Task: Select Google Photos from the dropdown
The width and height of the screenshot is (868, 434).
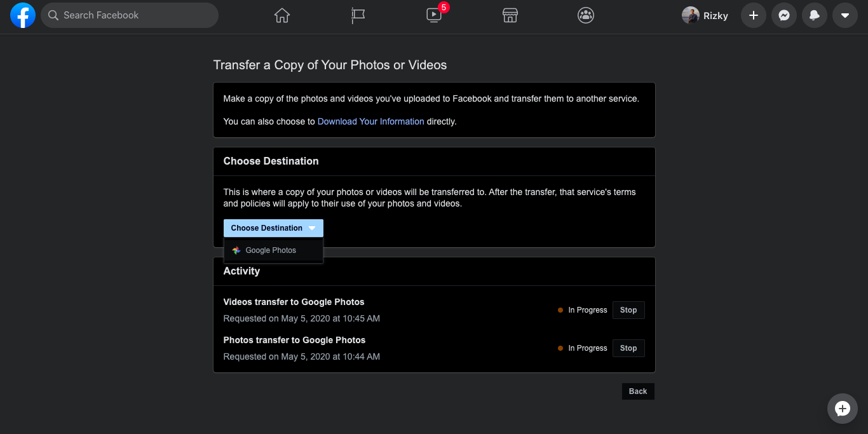Action: [x=273, y=250]
